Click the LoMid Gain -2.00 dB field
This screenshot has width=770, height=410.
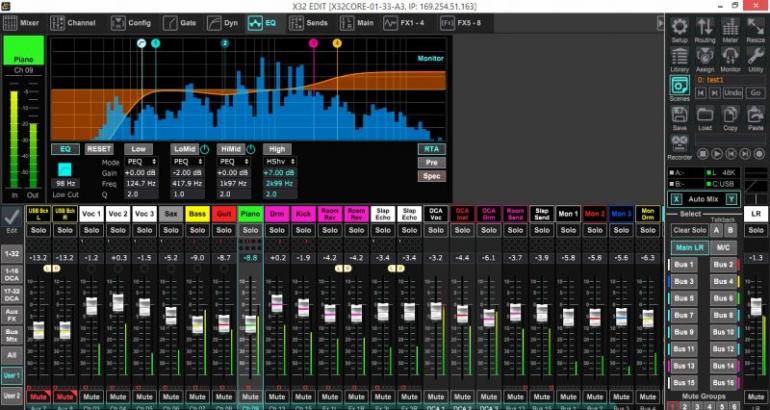[x=187, y=173]
